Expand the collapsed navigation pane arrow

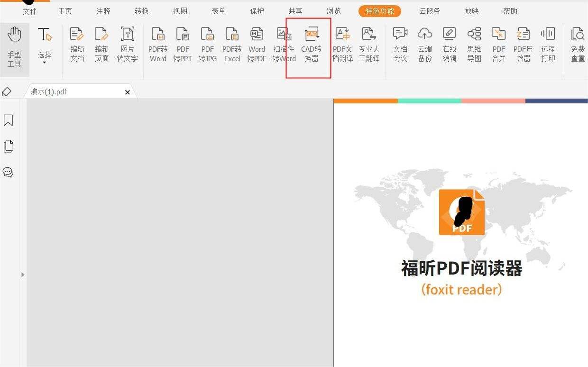[22, 274]
